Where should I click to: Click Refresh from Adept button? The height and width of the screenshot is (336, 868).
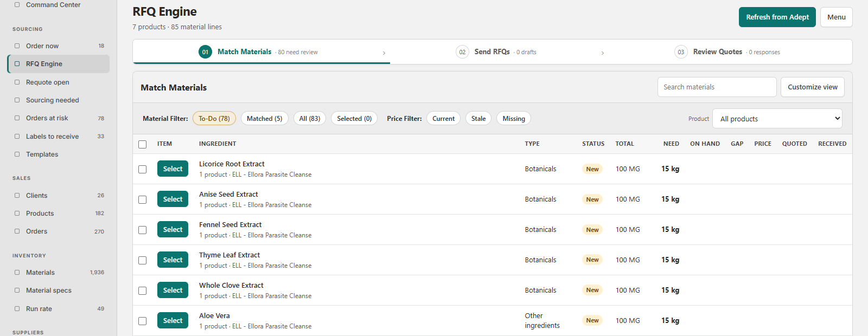[777, 17]
